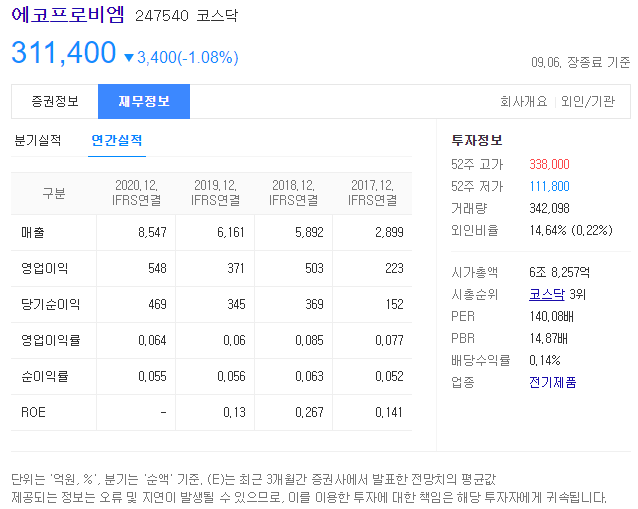Viewport: 638px width, 509px height.
Task: Click the 0.13 ROE value
Action: (x=234, y=412)
